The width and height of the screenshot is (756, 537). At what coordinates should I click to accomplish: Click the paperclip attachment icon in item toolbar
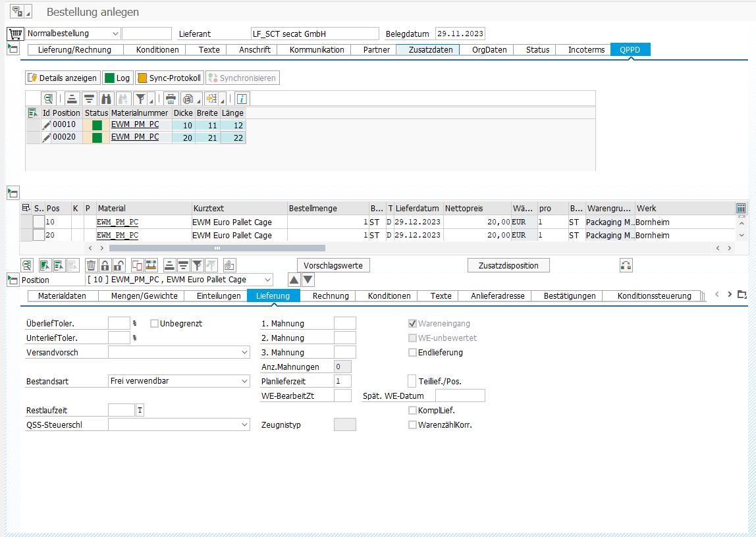(x=229, y=265)
